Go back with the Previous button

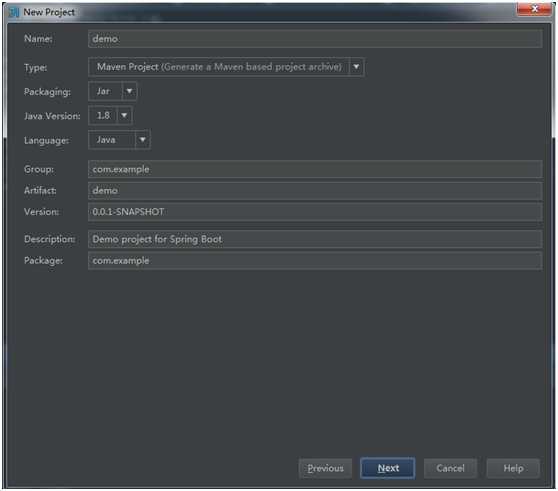tap(325, 468)
